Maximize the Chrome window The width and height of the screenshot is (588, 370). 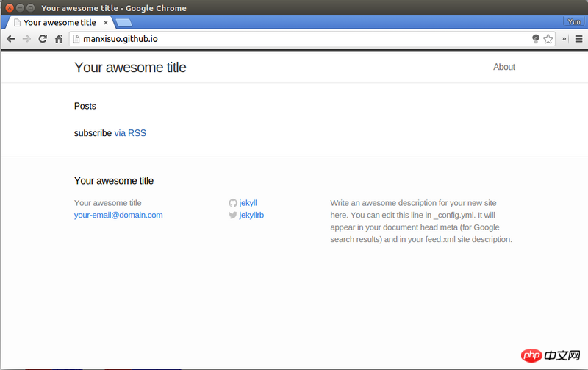click(x=31, y=8)
